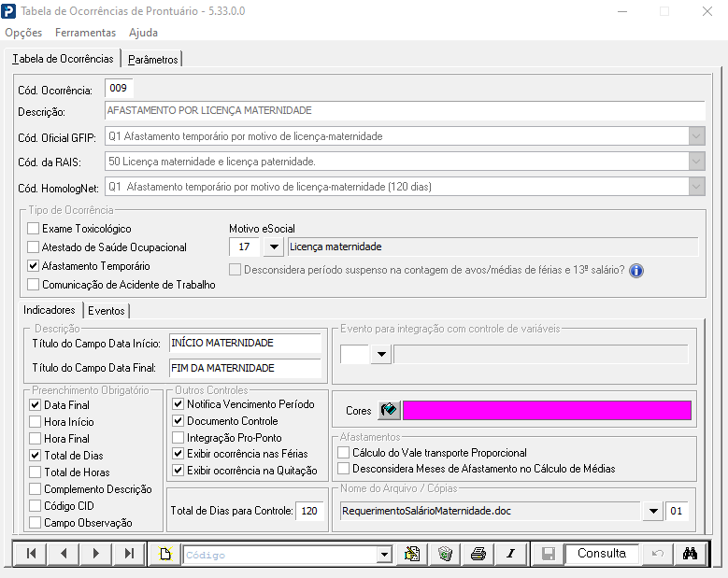The width and height of the screenshot is (728, 578).
Task: Toggle Notifica Vencimento Período
Action: click(178, 404)
